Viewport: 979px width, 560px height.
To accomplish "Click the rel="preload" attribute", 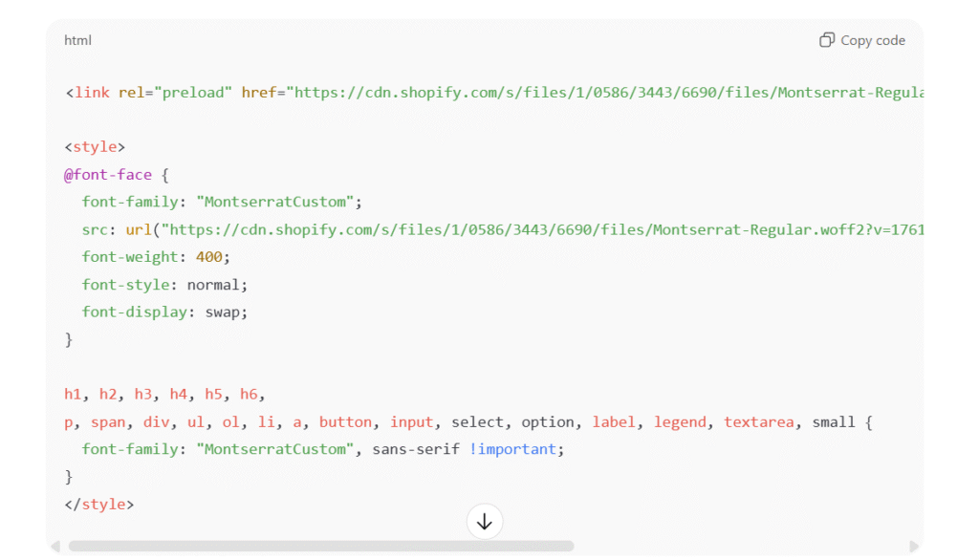I will [175, 93].
